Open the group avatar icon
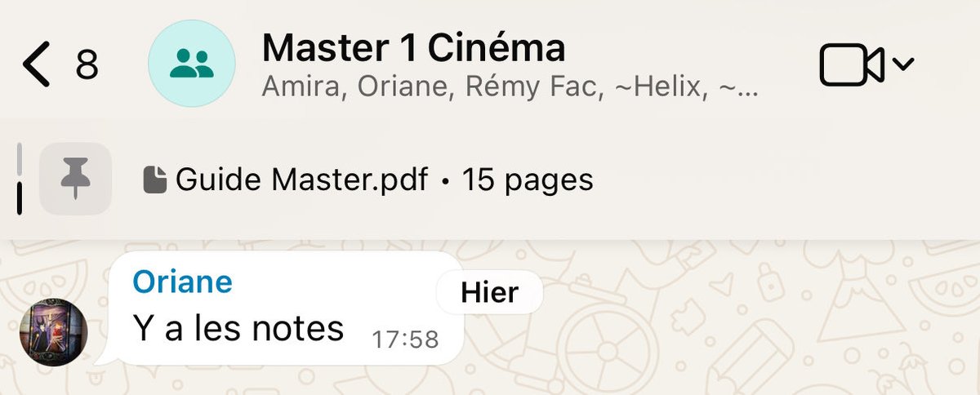This screenshot has height=395, width=980. [x=192, y=64]
